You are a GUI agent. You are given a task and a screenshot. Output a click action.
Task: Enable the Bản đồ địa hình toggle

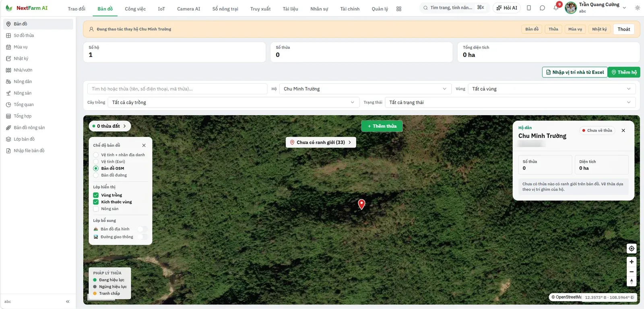click(142, 229)
